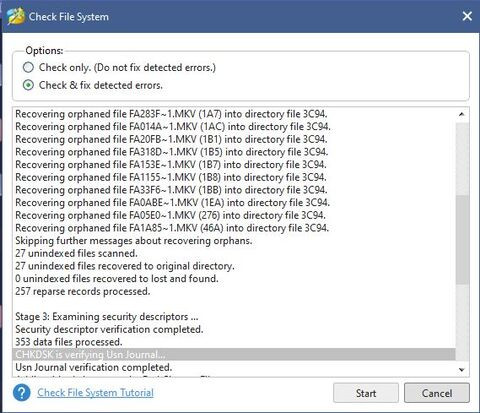480x413 pixels.
Task: Click scrollbar track above the thumb
Action: point(462,158)
